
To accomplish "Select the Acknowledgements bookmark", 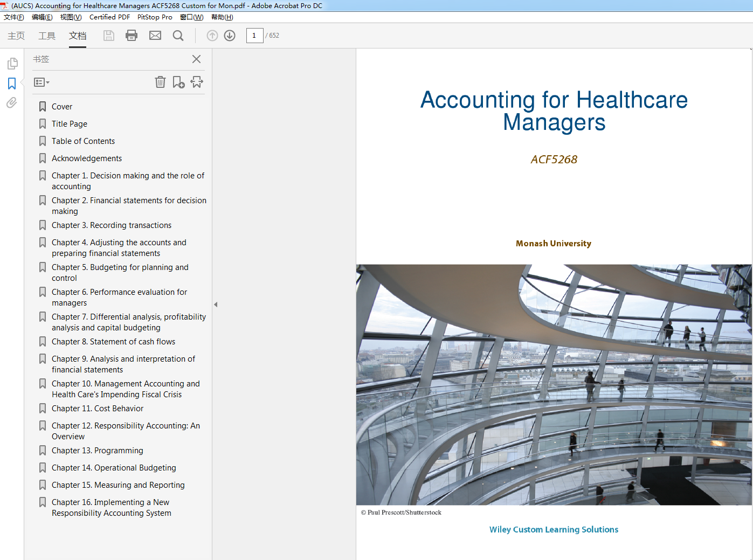I will pos(87,158).
